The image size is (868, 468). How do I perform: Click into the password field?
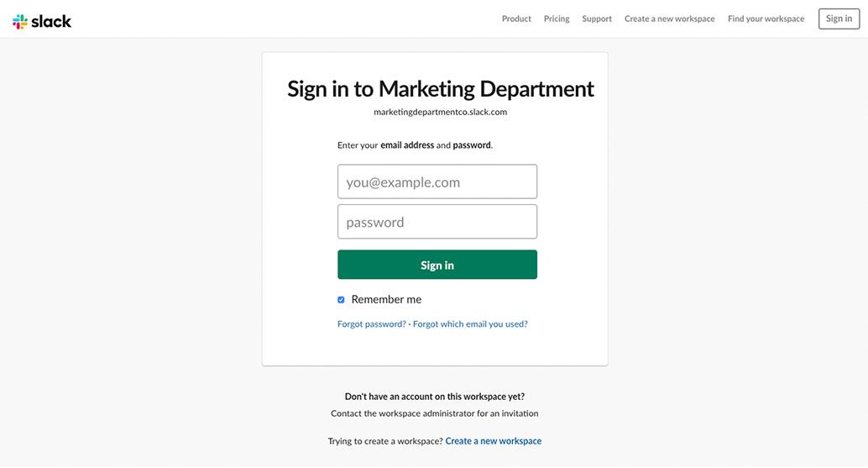[x=437, y=222]
